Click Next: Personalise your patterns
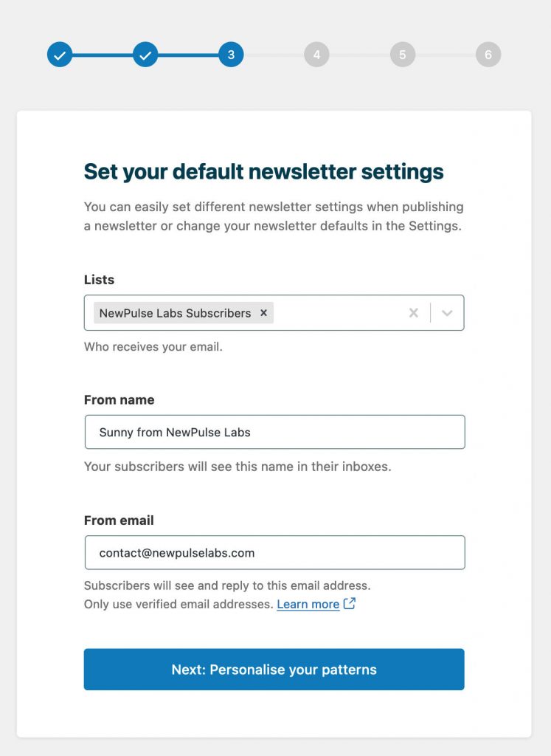 pyautogui.click(x=274, y=669)
